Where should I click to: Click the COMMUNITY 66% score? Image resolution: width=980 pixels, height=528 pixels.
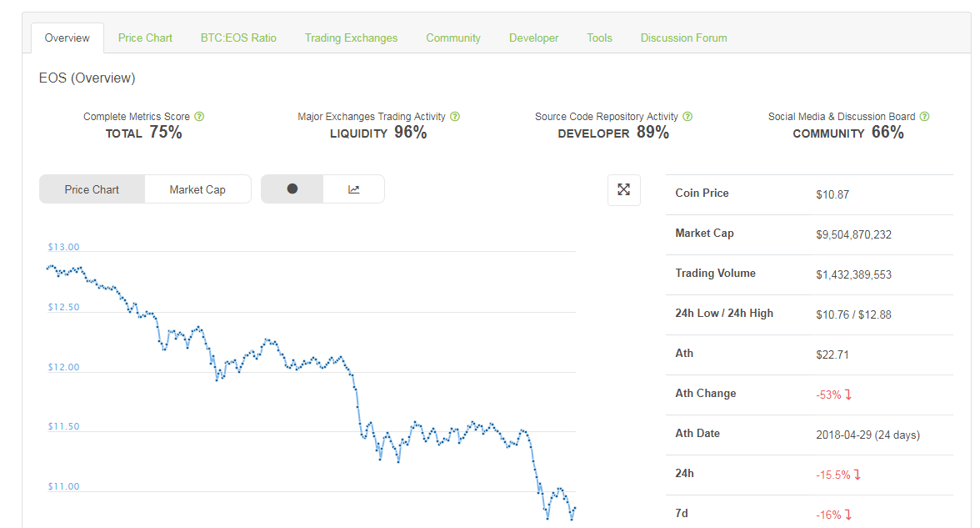(x=848, y=133)
